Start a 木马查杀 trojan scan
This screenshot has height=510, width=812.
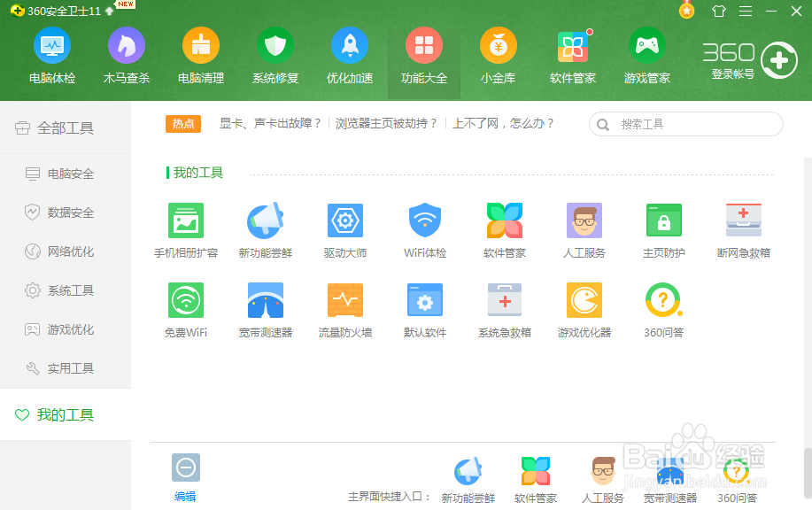coord(126,55)
